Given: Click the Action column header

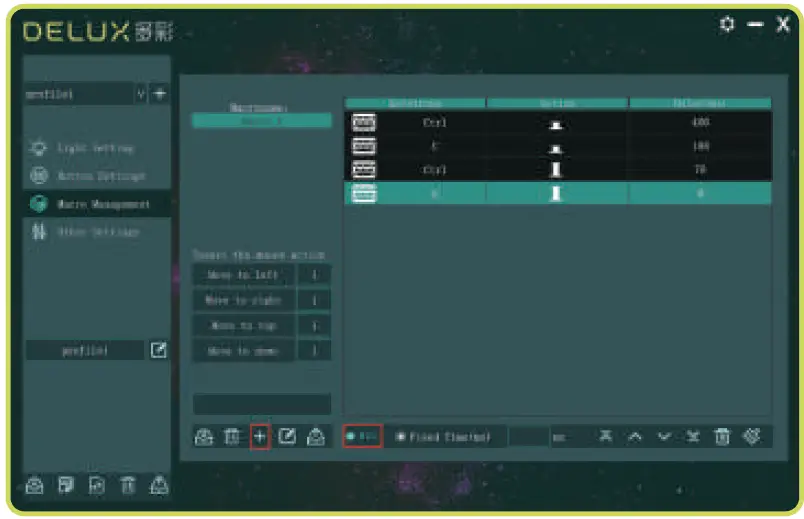Looking at the screenshot, I should point(557,103).
